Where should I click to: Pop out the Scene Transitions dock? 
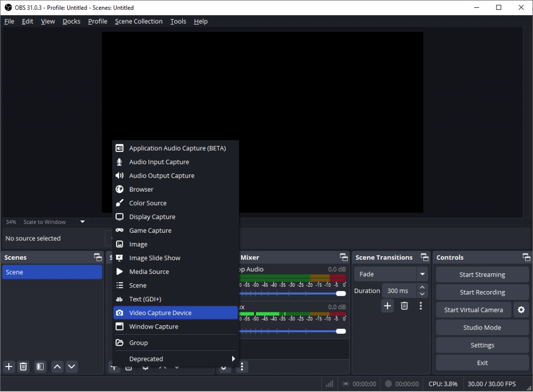point(425,257)
